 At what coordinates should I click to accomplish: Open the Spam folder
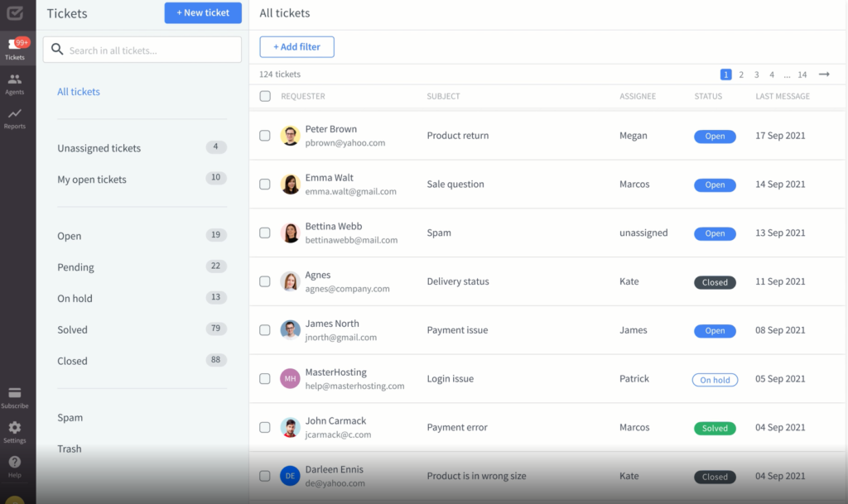click(x=70, y=417)
